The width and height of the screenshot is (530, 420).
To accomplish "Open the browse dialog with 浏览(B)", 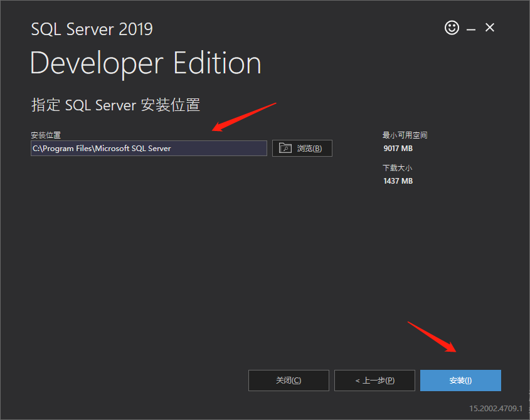I will [307, 148].
